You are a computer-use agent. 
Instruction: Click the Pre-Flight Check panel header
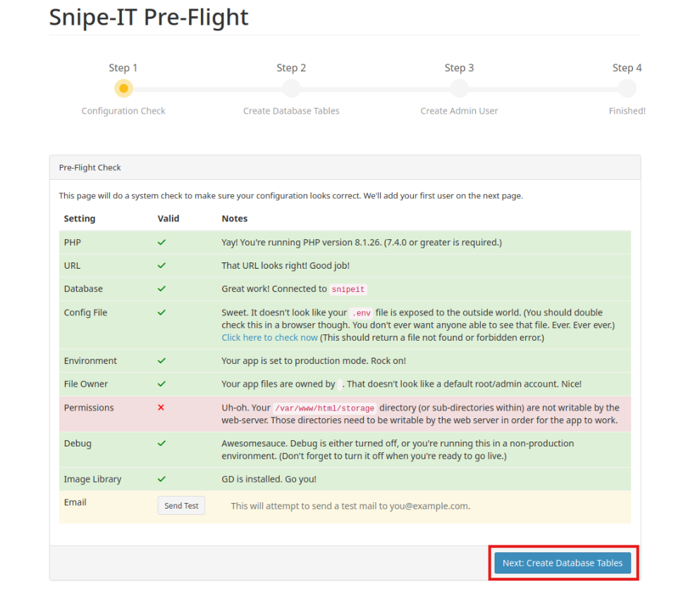(345, 168)
